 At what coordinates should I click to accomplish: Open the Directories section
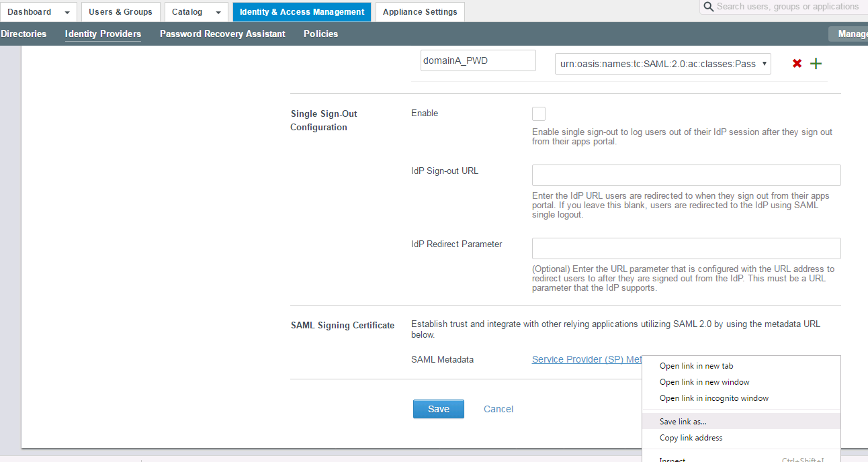(24, 34)
